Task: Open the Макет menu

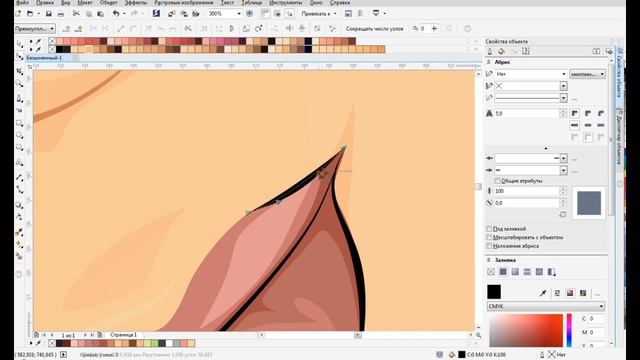Action: coord(85,3)
